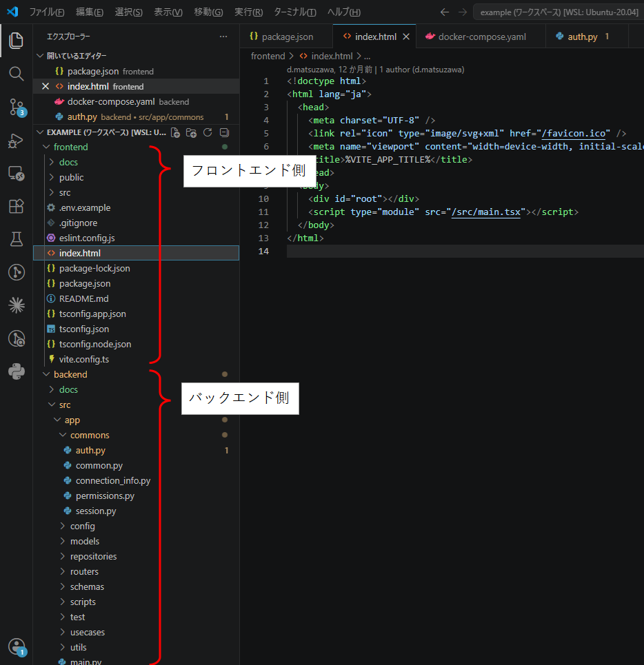Image resolution: width=644 pixels, height=665 pixels.
Task: Open the Testing flask icon
Action: pyautogui.click(x=16, y=239)
